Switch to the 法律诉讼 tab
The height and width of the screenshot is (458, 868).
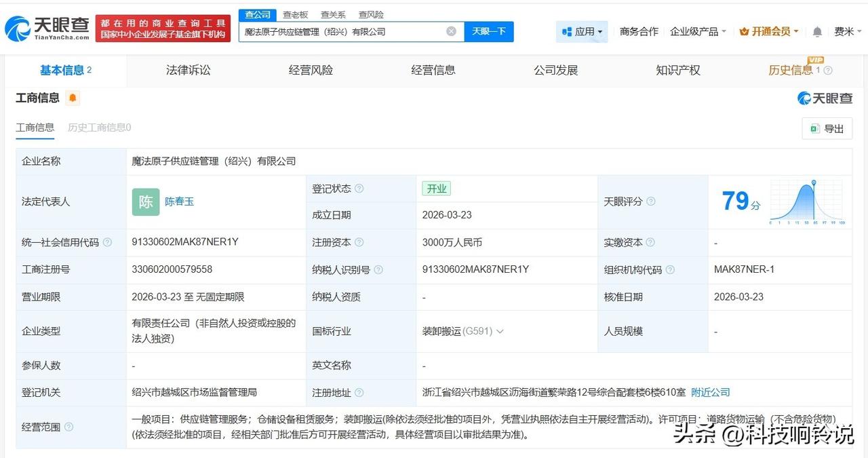point(188,70)
